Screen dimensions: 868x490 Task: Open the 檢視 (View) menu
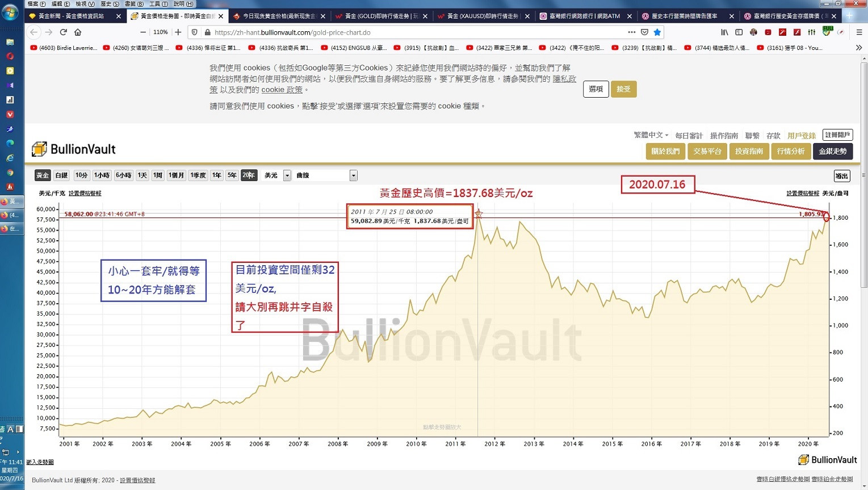85,4
